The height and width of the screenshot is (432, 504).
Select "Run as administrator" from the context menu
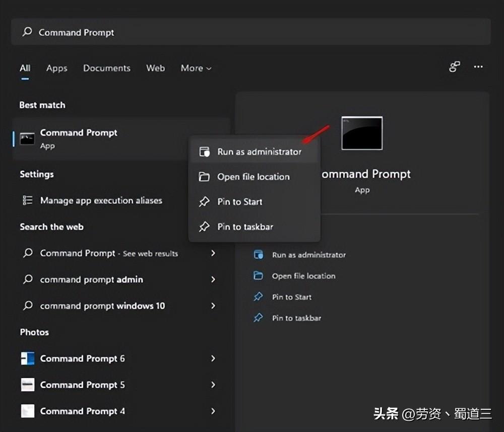coord(259,151)
